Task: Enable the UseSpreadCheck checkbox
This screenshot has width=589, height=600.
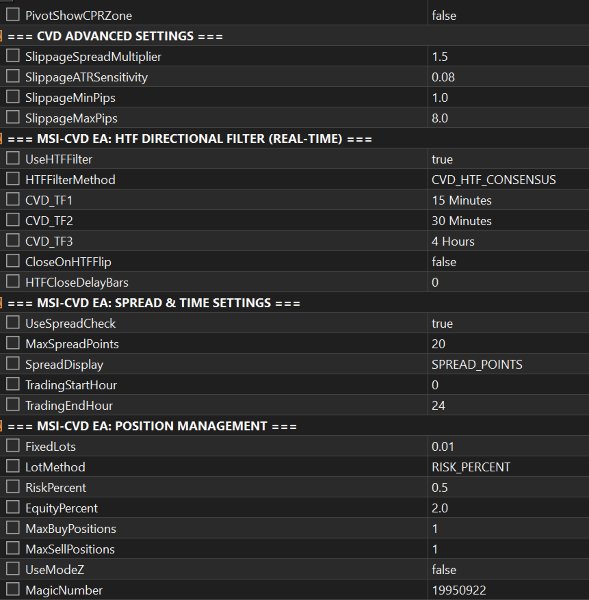Action: click(13, 322)
